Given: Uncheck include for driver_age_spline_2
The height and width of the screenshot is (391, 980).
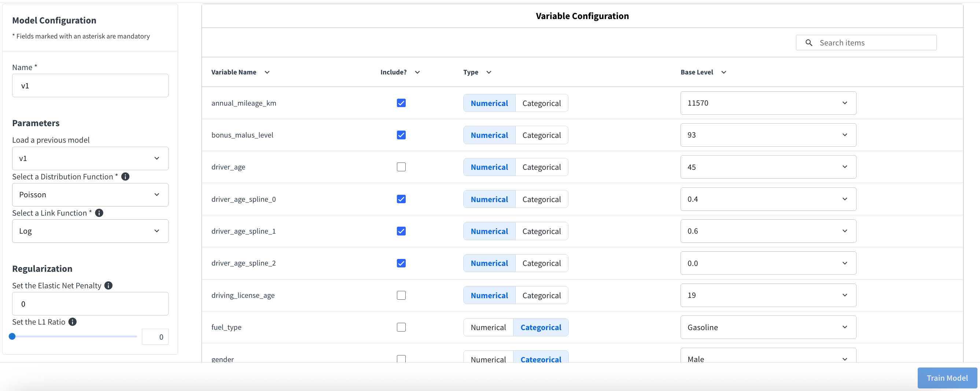Looking at the screenshot, I should (401, 263).
